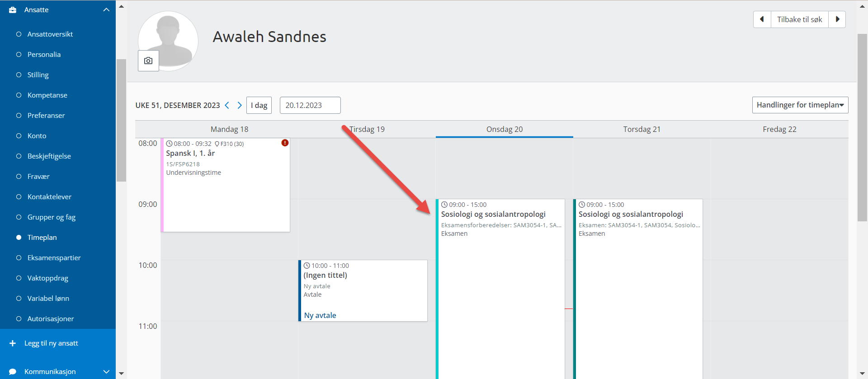Click previous result arrow beside Tilbake til søk
This screenshot has height=379, width=868.
(x=762, y=19)
